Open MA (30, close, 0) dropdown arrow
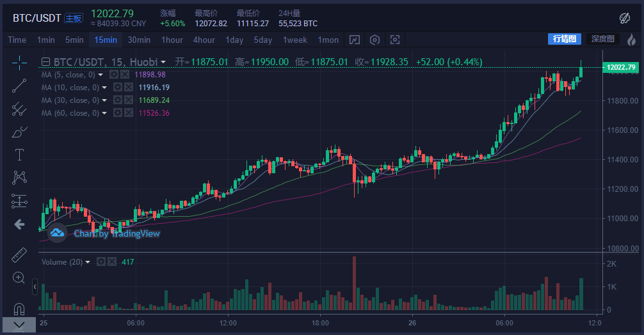 104,100
